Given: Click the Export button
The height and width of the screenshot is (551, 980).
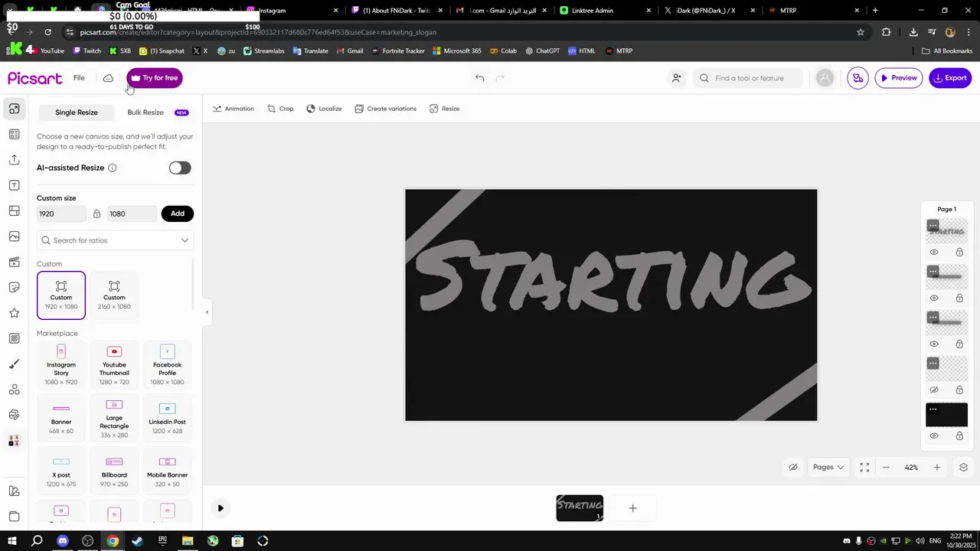Looking at the screenshot, I should 950,78.
